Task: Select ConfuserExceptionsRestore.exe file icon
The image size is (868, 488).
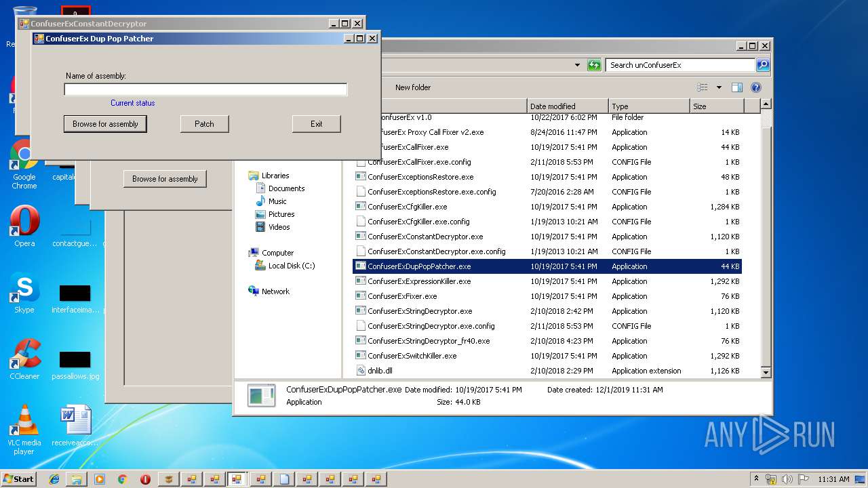Action: 361,177
